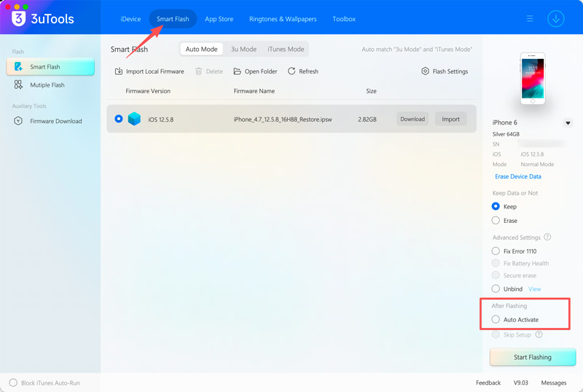Screen dimensions: 583x392
Task: Open Messages in the status bar
Action: coord(554,383)
